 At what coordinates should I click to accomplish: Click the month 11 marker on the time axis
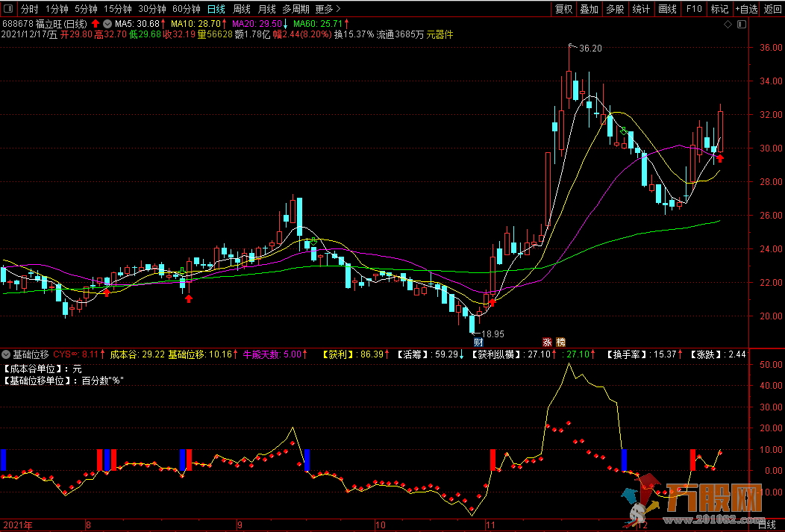click(x=490, y=525)
